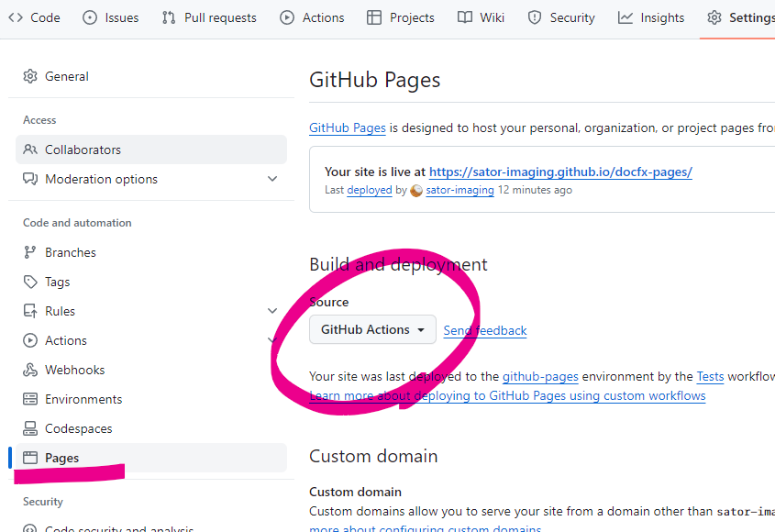Click the sator-imaging avatar image
Image resolution: width=775 pixels, height=532 pixels.
416,191
